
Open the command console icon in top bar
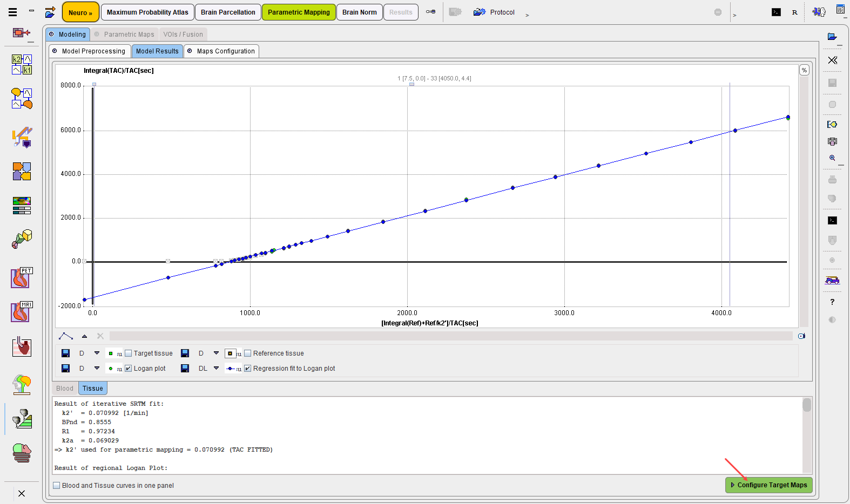coord(776,12)
